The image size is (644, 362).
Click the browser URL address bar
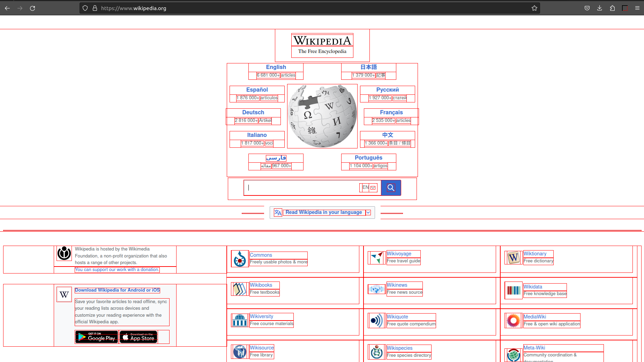(x=310, y=8)
